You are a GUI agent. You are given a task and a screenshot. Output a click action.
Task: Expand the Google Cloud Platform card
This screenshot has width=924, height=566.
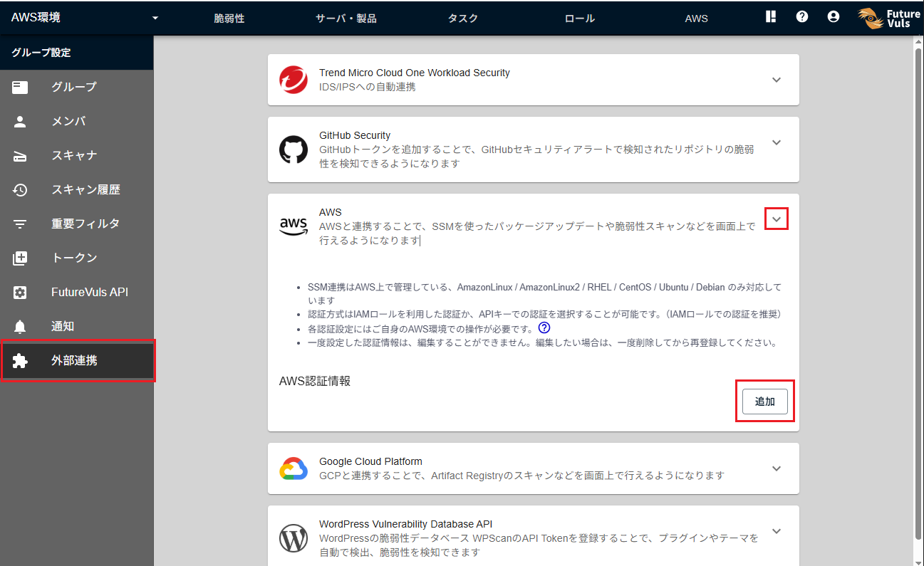[x=777, y=468]
